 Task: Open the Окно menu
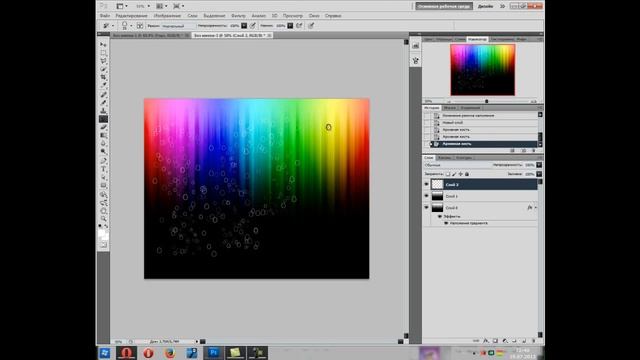pyautogui.click(x=314, y=16)
